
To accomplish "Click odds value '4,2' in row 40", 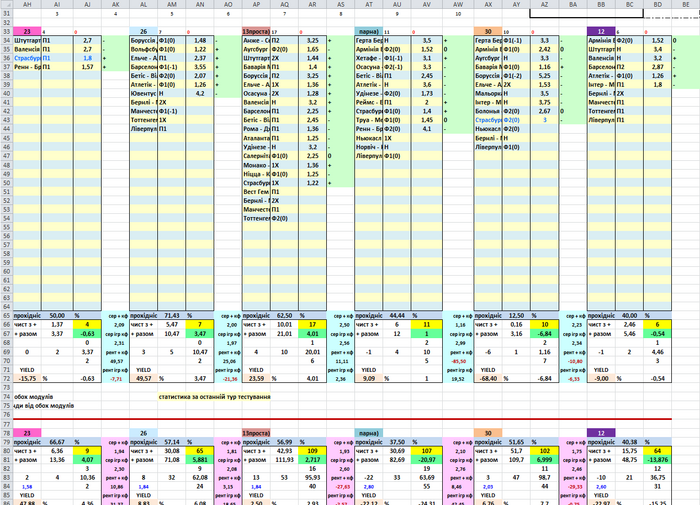I will 200,94.
